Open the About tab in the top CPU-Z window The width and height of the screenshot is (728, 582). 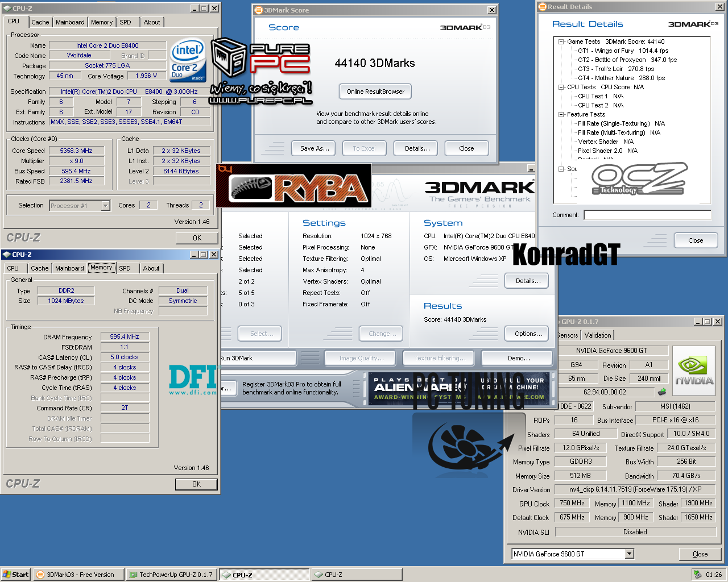point(152,22)
